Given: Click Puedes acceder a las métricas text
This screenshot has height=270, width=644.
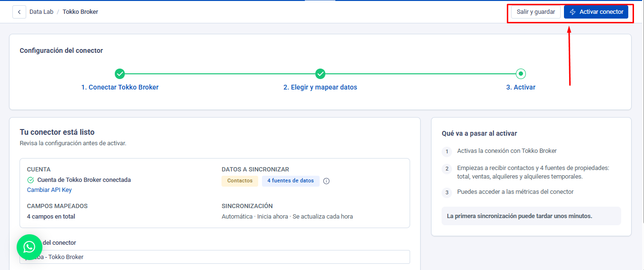Looking at the screenshot, I should coord(515,192).
